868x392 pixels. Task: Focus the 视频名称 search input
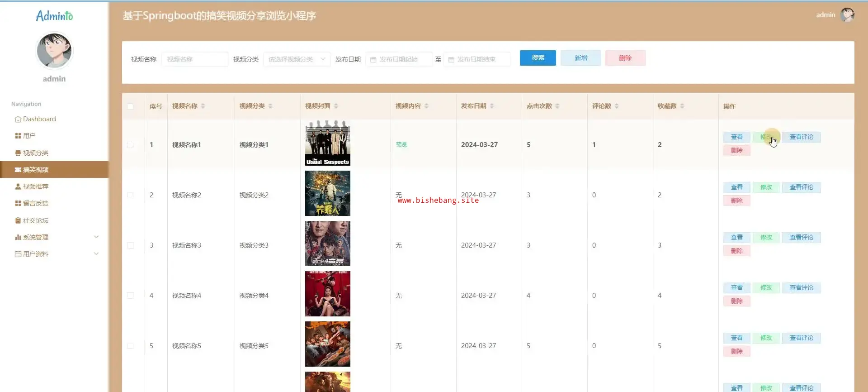[195, 59]
